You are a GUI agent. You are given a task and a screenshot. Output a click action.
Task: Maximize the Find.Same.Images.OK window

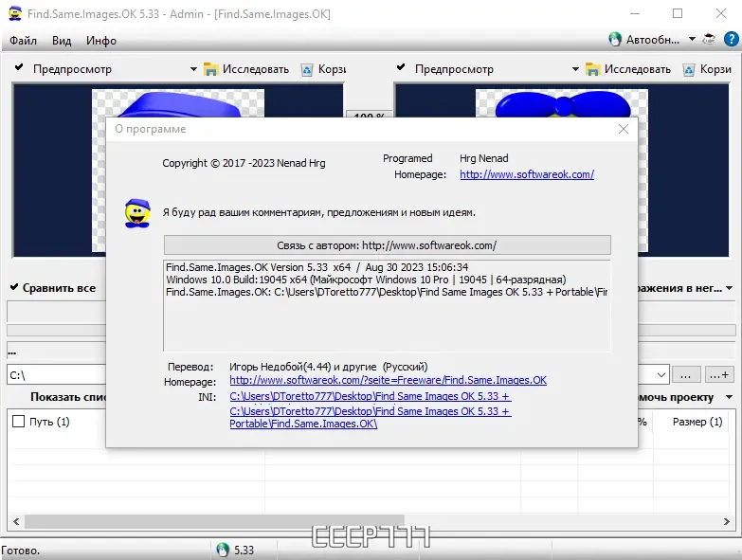[678, 13]
